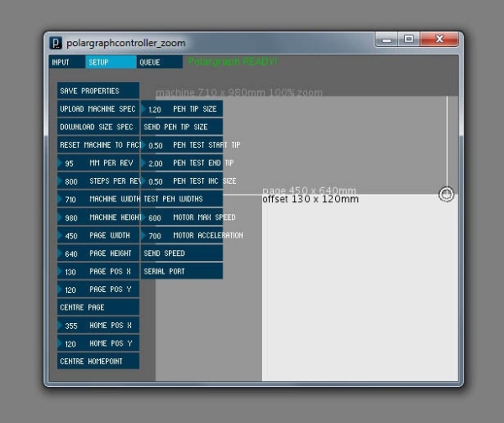Image resolution: width=504 pixels, height=423 pixels.
Task: Click the arrow beside MM PER REV
Action: tap(60, 163)
